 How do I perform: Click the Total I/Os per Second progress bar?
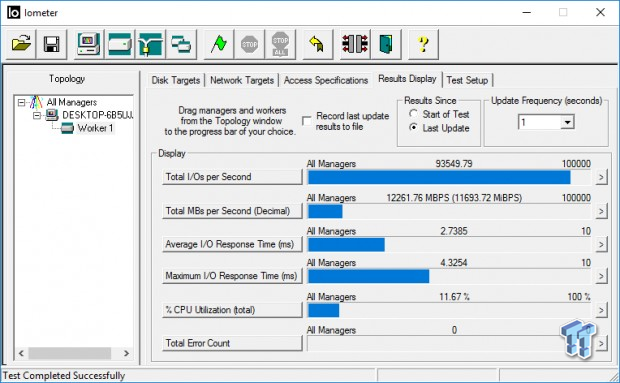(x=449, y=177)
